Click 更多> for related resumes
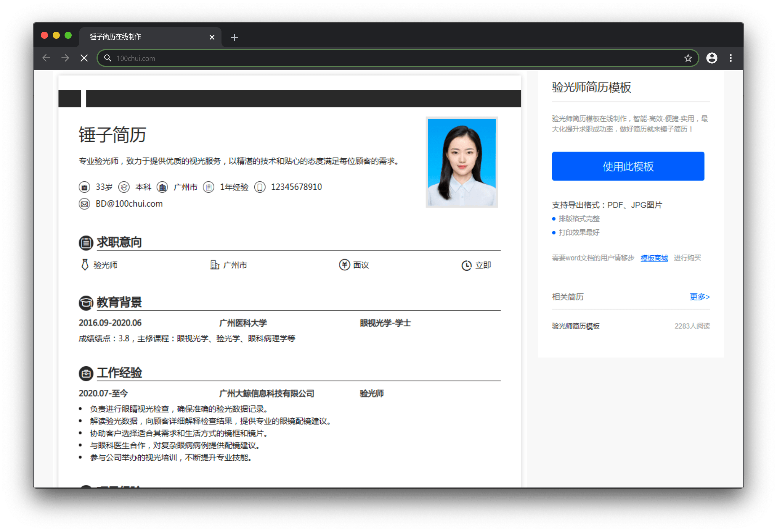 tap(699, 297)
